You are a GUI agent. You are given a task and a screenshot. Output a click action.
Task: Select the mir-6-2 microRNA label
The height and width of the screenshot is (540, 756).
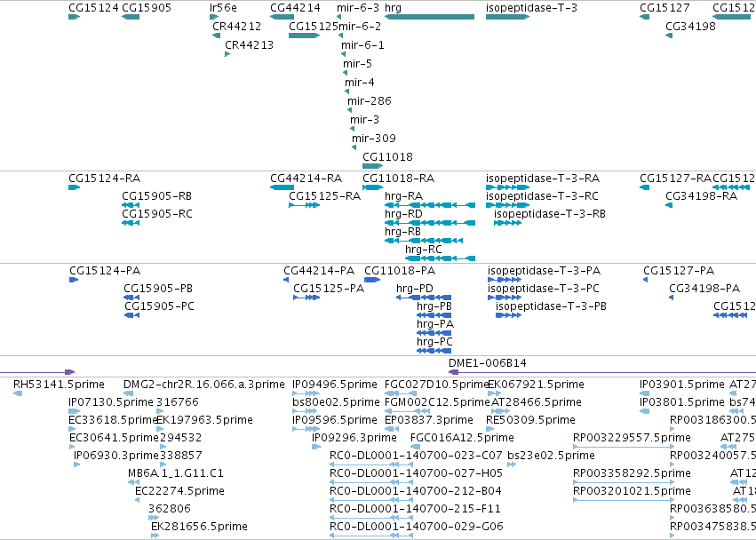click(x=360, y=26)
